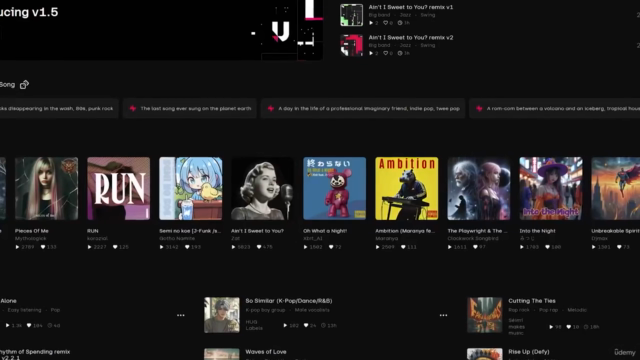The width and height of the screenshot is (640, 360).
Task: Click heart icon under The Playwright & The...
Action: pyautogui.click(x=475, y=247)
